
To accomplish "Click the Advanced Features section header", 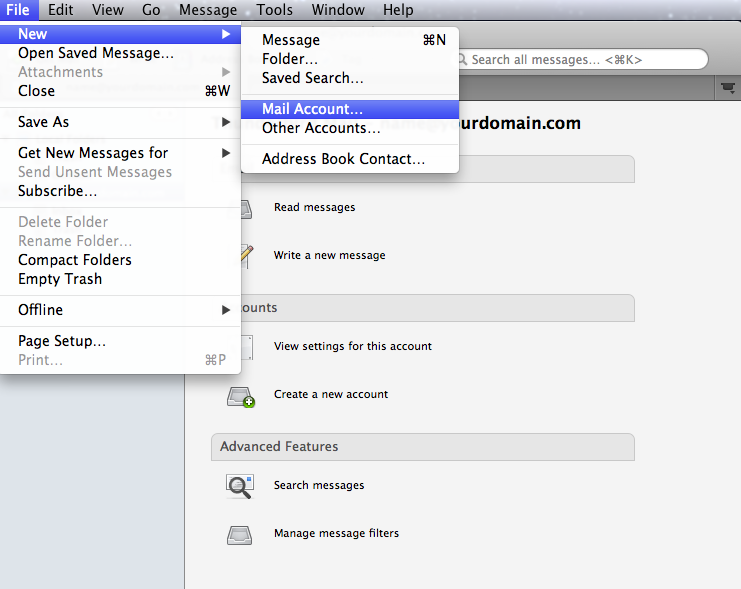I will pyautogui.click(x=423, y=447).
